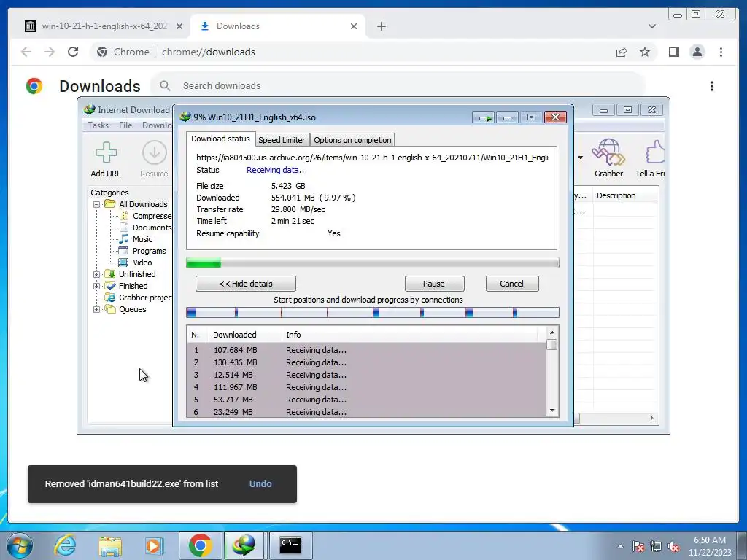Click the connections progress segment bar
This screenshot has width=747, height=560.
coord(373,312)
